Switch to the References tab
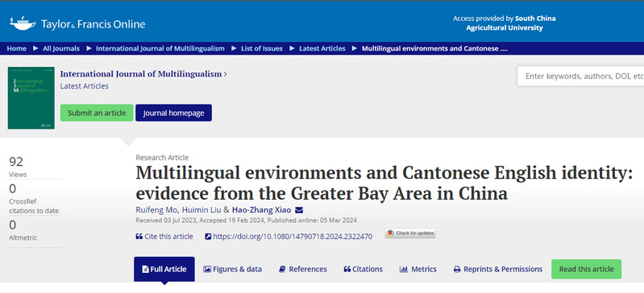The height and width of the screenshot is (293, 644). pyautogui.click(x=303, y=269)
